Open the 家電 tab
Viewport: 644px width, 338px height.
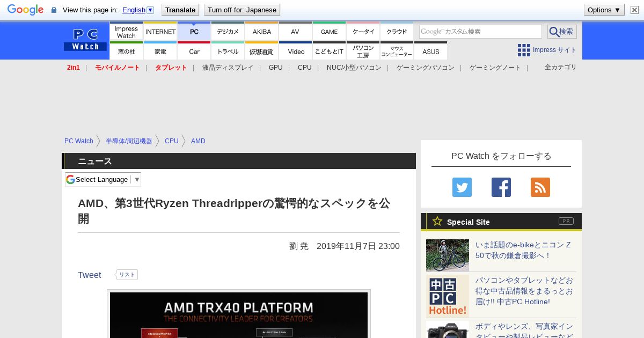click(160, 51)
